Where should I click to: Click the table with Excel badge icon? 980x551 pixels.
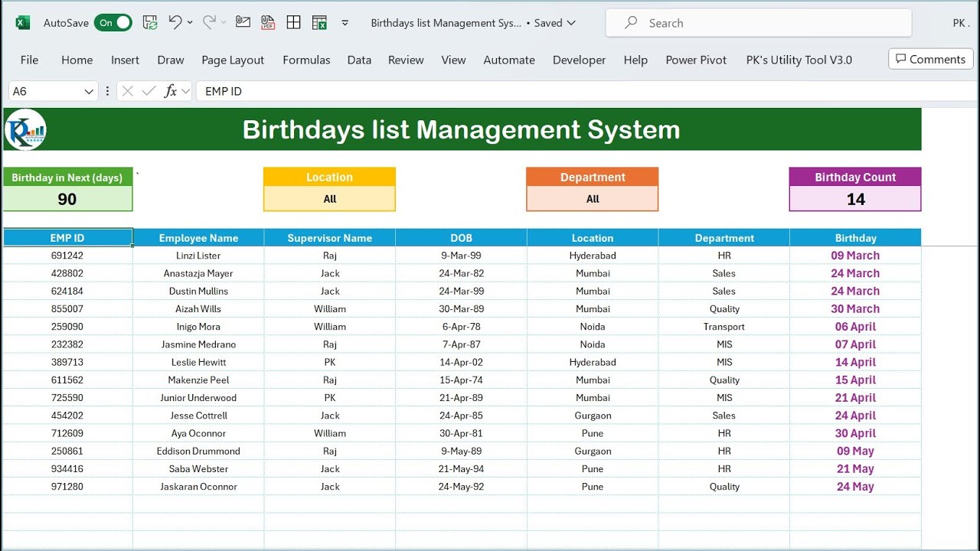[319, 23]
